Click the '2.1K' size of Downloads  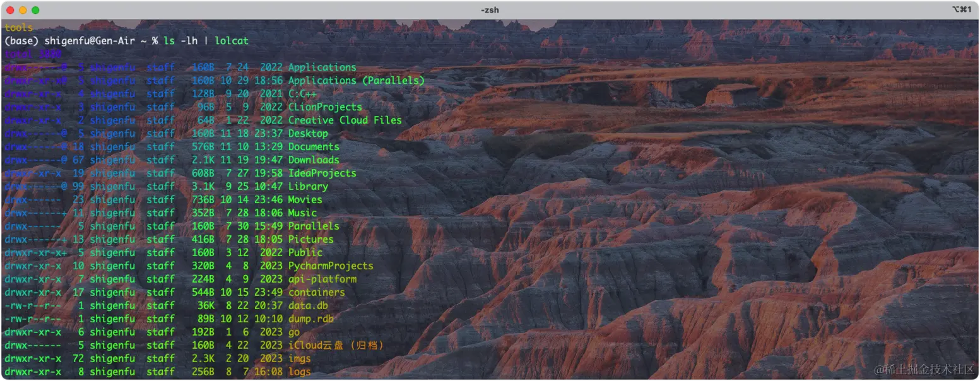click(203, 160)
